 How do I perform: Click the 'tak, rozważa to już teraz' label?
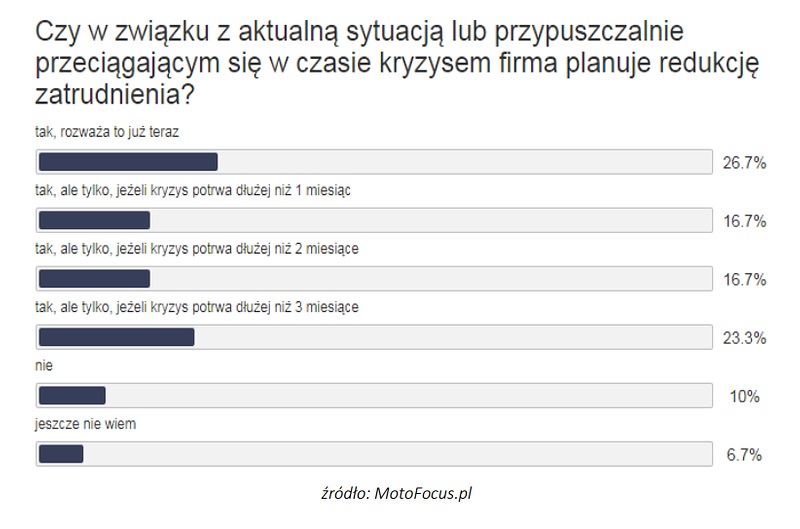pyautogui.click(x=107, y=132)
